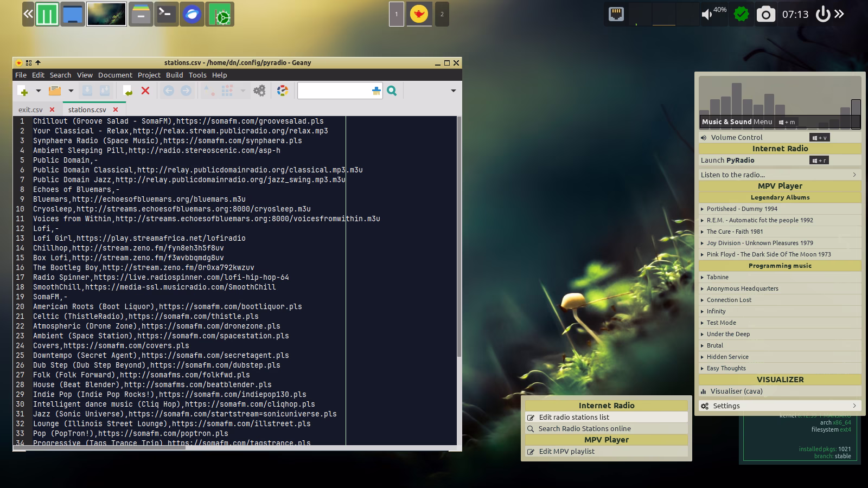Screen dimensions: 868x488
Task: Click the power icon in top panel
Action: [823, 14]
